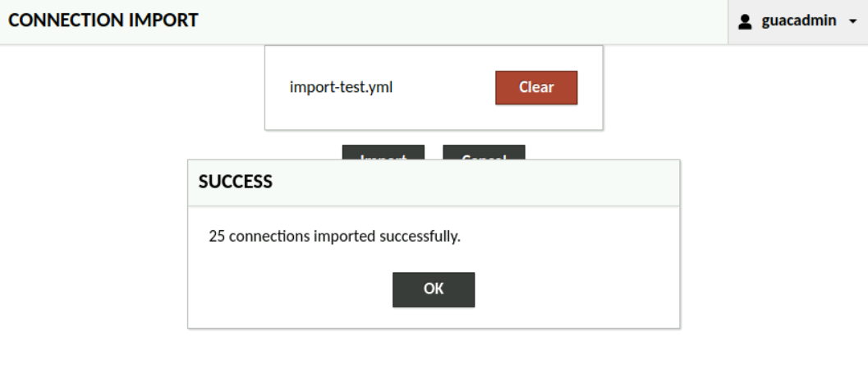Image resolution: width=868 pixels, height=365 pixels.
Task: Select the import-test.yml file name
Action: point(341,87)
